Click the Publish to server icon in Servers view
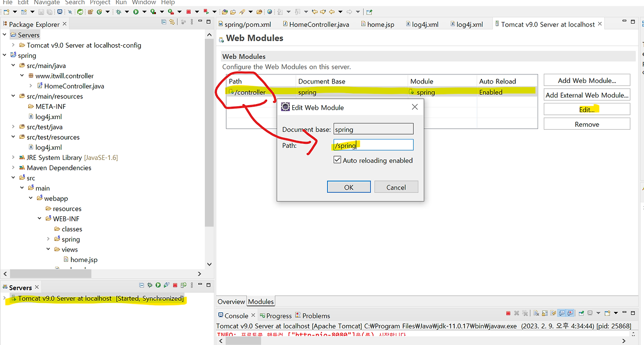 pyautogui.click(x=183, y=285)
